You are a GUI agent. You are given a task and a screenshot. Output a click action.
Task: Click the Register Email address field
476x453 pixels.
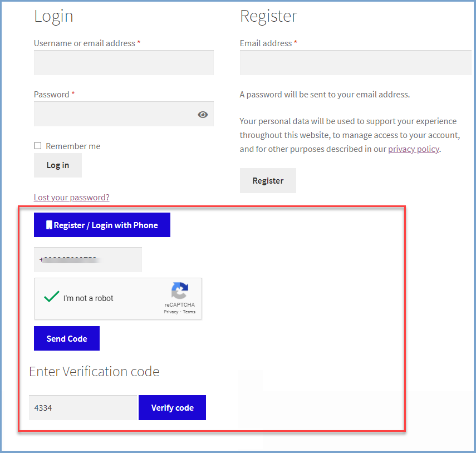click(355, 62)
